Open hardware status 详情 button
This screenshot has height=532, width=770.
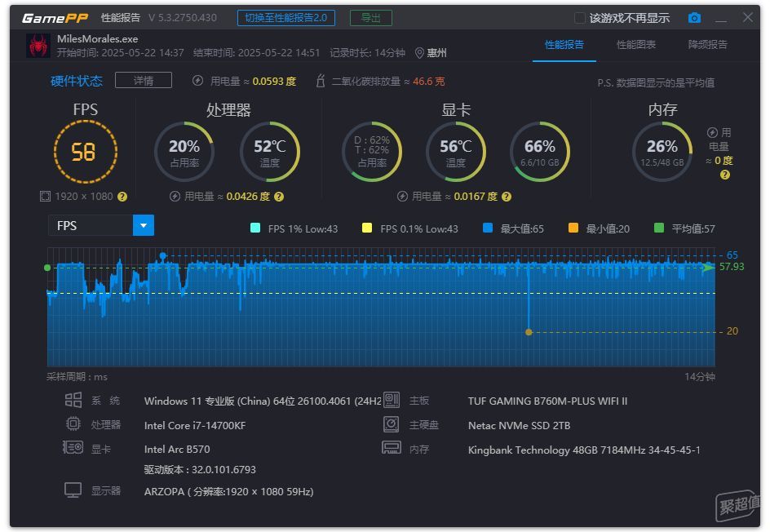pyautogui.click(x=144, y=80)
